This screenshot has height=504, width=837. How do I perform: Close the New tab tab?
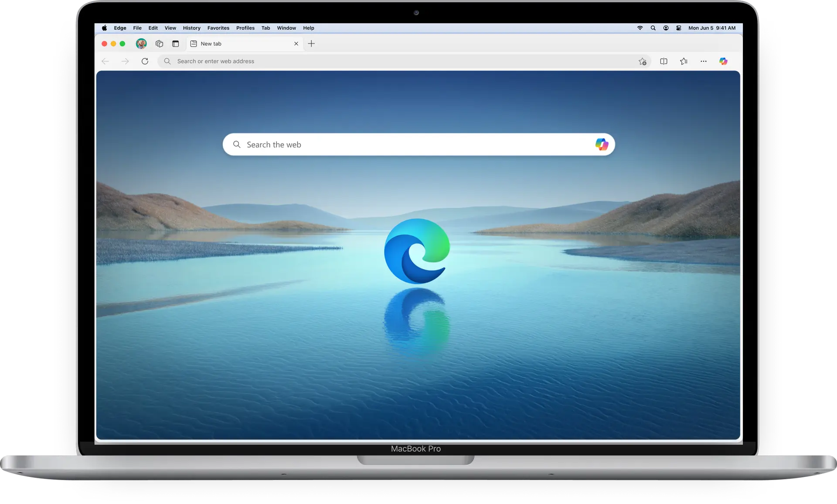click(x=296, y=44)
